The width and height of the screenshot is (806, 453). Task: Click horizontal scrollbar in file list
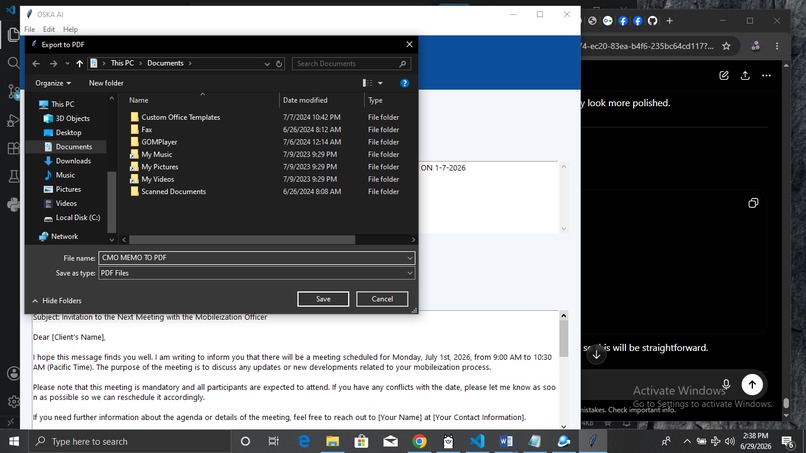(242, 240)
